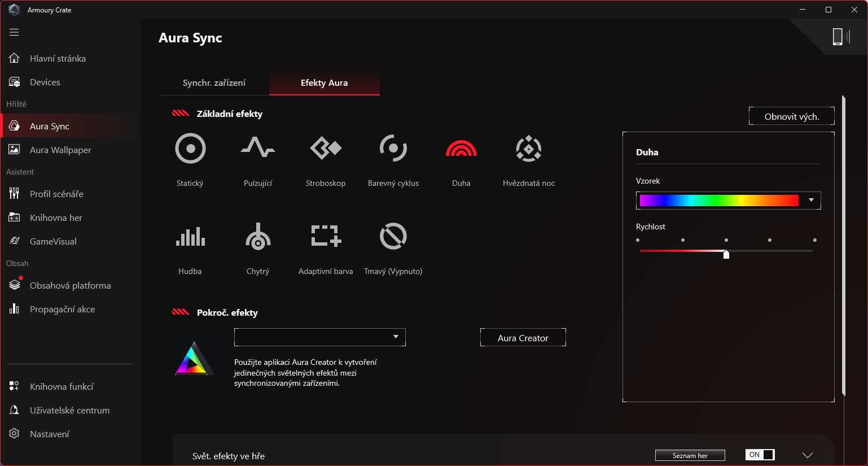This screenshot has height=466, width=868.
Task: Select the Hvězdnatá noc effect icon
Action: (x=529, y=149)
